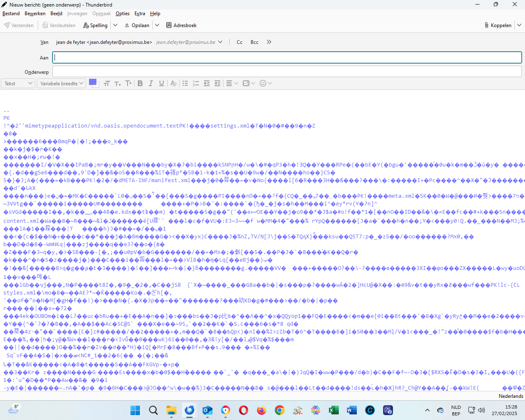Click the Verzenden send button

click(x=19, y=25)
